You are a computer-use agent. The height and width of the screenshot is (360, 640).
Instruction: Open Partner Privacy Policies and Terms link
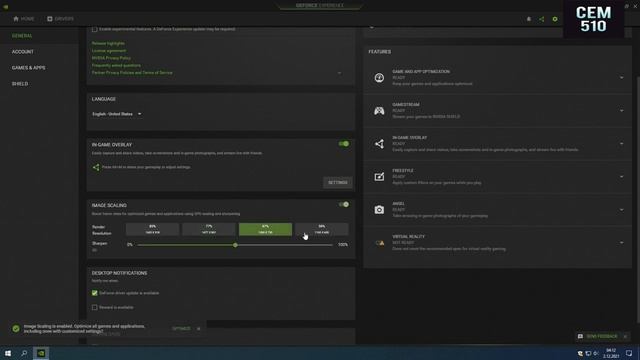[132, 73]
